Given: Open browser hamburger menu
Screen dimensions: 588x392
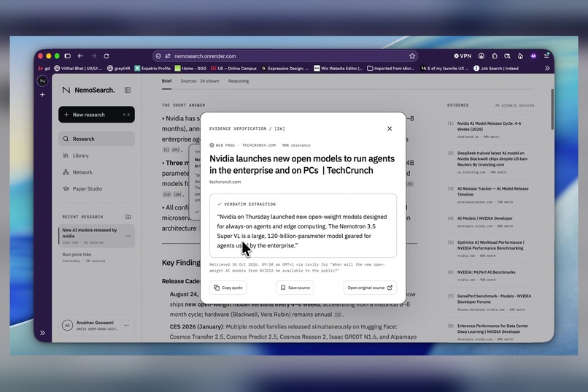Looking at the screenshot, I should [x=546, y=56].
